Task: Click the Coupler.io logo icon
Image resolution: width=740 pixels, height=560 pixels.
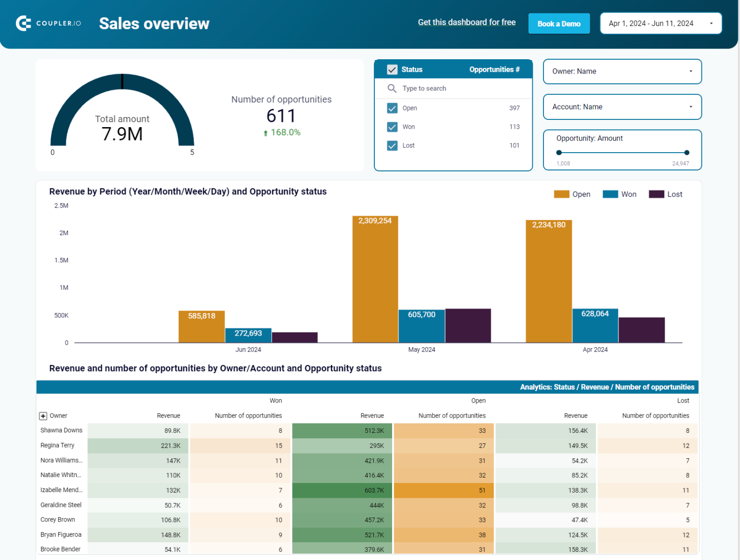Action: click(23, 23)
